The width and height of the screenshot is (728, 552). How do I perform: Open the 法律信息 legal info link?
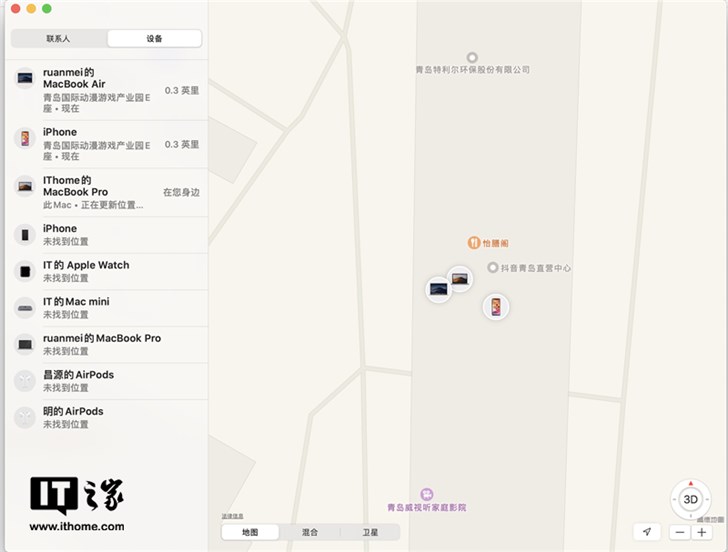tap(232, 516)
